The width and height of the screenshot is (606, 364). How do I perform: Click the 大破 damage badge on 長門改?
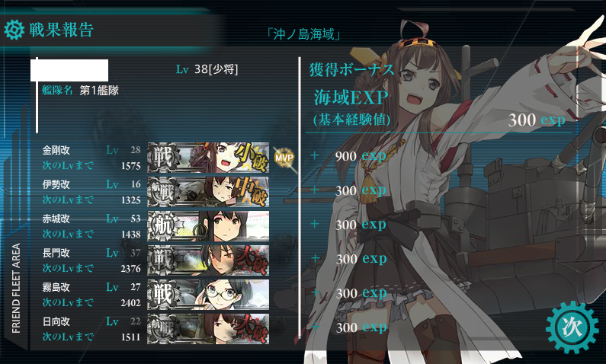[x=252, y=260]
